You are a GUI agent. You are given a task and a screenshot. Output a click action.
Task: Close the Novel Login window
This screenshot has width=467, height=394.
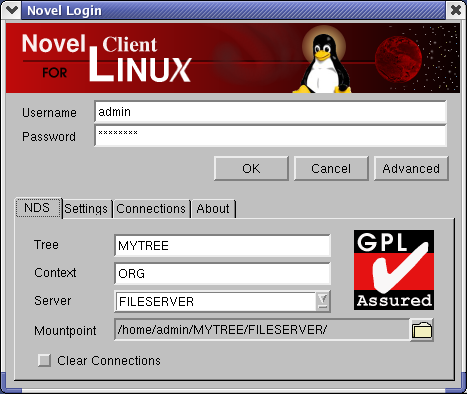(456, 10)
